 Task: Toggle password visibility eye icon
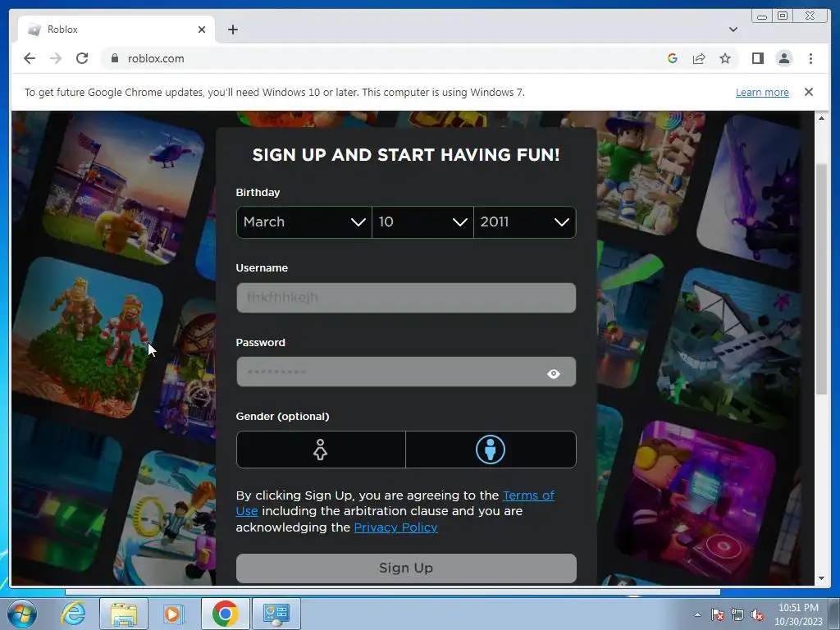(x=554, y=373)
